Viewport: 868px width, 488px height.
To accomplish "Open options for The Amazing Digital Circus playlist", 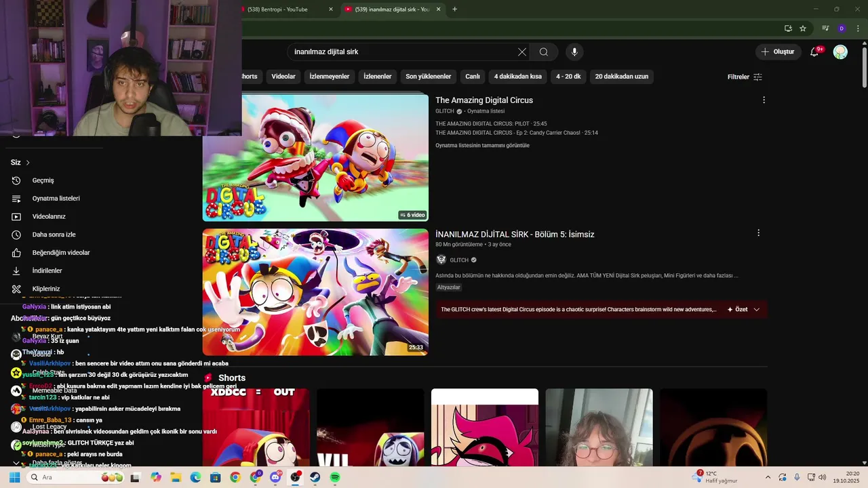I will (x=764, y=100).
